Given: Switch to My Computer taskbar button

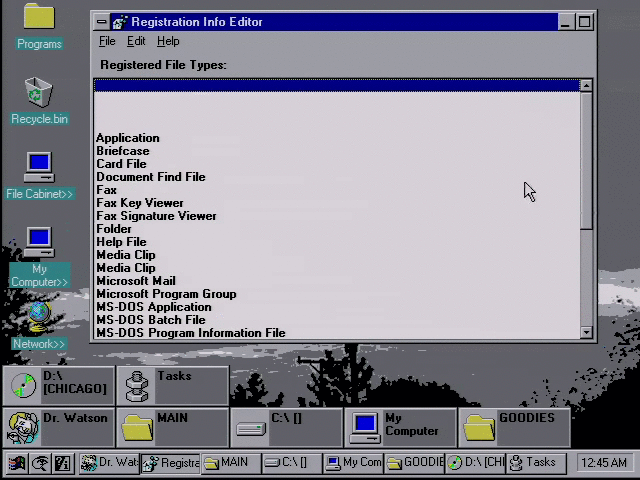Looking at the screenshot, I should click(x=353, y=463).
